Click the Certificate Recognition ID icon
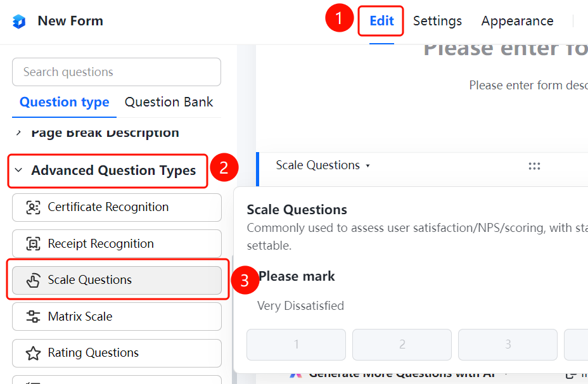588x384 pixels. [33, 207]
